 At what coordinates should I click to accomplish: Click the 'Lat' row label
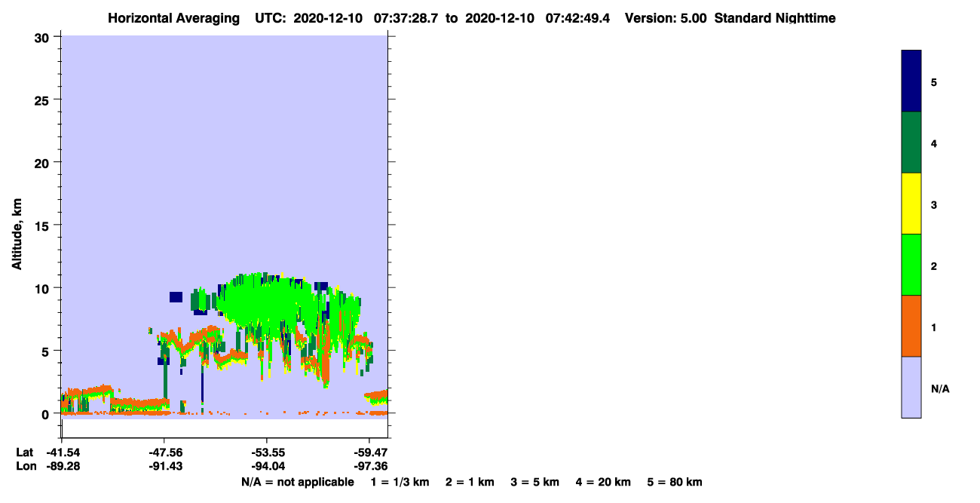tap(24, 452)
